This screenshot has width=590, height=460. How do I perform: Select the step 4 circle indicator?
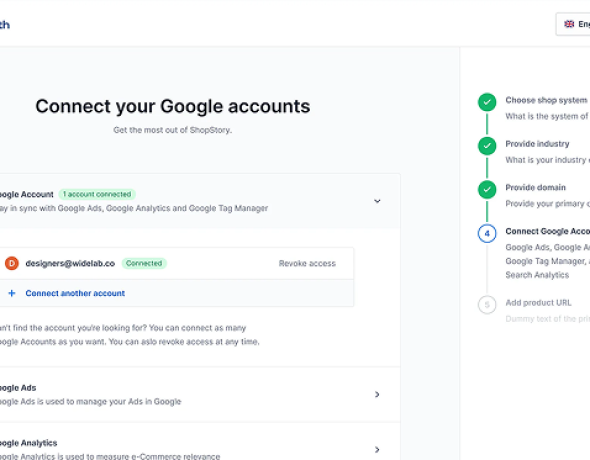487,234
